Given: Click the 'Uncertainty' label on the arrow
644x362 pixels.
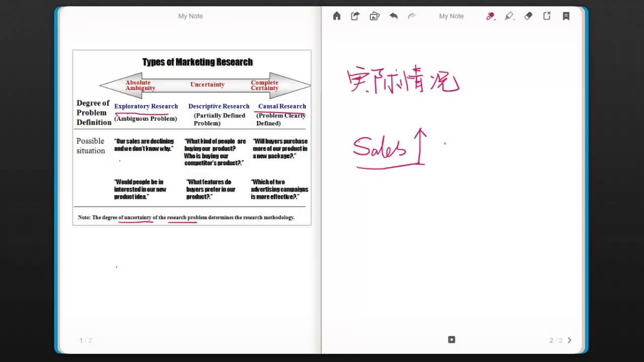Looking at the screenshot, I should 207,84.
